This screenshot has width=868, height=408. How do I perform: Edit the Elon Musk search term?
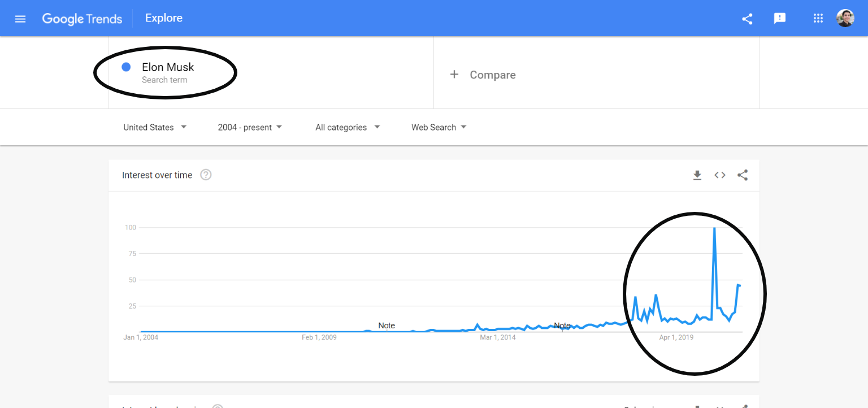(x=168, y=67)
